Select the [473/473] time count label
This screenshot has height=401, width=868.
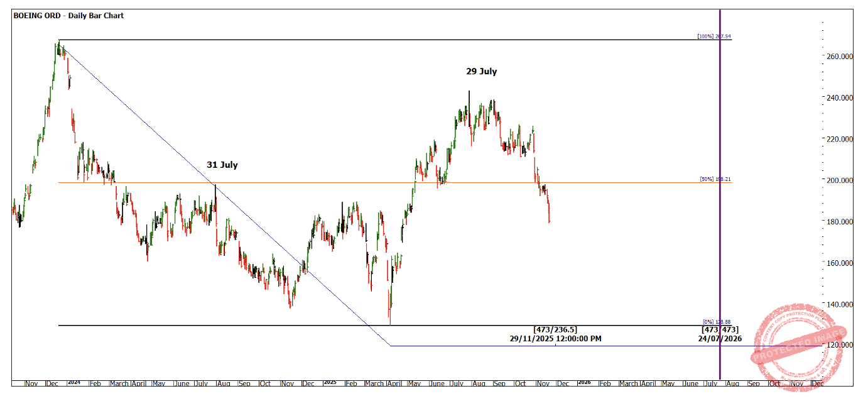(x=720, y=329)
